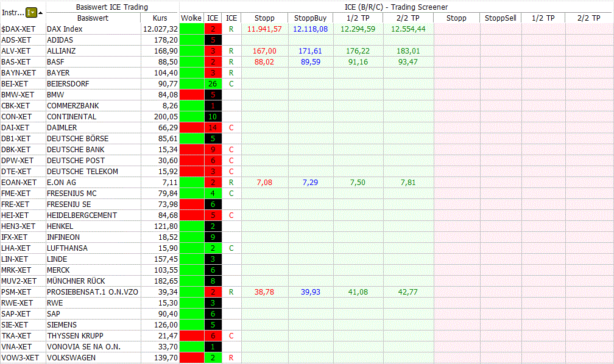This screenshot has height=364, width=614.
Task: Click PROSIEBENSAT.1 target value 42,77
Action: [x=408, y=292]
